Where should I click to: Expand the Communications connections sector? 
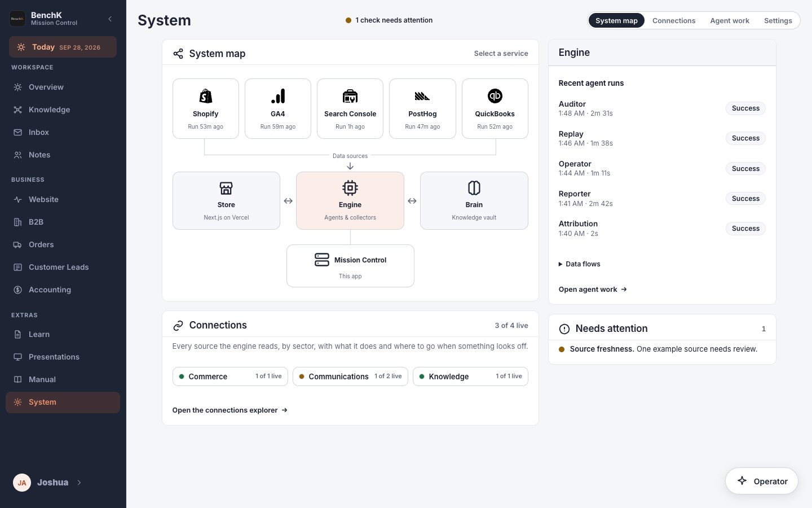(x=350, y=376)
